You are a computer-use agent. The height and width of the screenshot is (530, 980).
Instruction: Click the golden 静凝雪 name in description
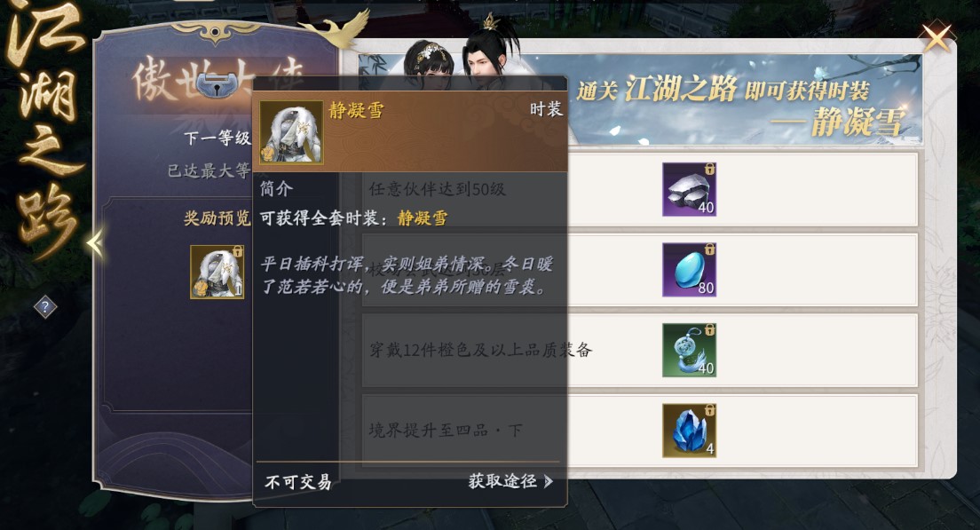coord(423,218)
